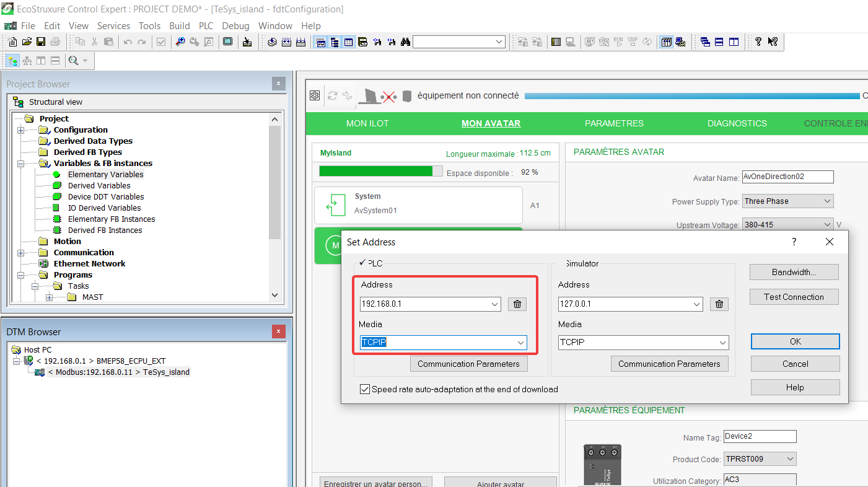Select the functional view hierarchy icon
This screenshot has width=868, height=487.
point(27,61)
